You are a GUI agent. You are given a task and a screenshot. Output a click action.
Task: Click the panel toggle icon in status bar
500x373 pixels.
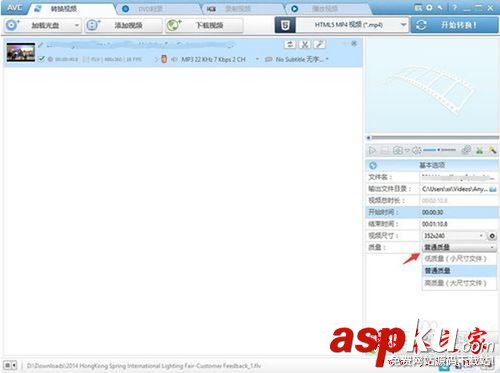10,365
